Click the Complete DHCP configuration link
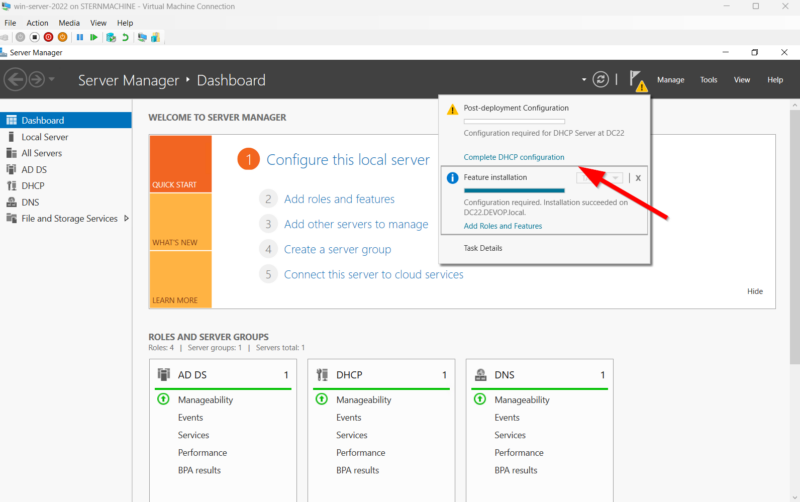The height and width of the screenshot is (502, 800). pos(514,157)
